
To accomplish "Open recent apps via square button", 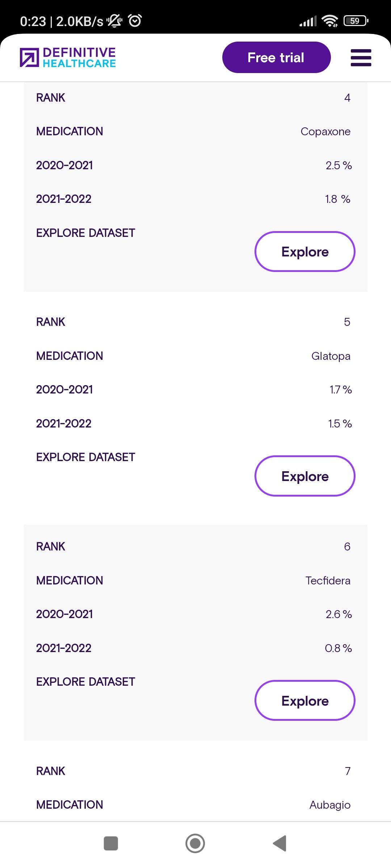I will click(111, 843).
